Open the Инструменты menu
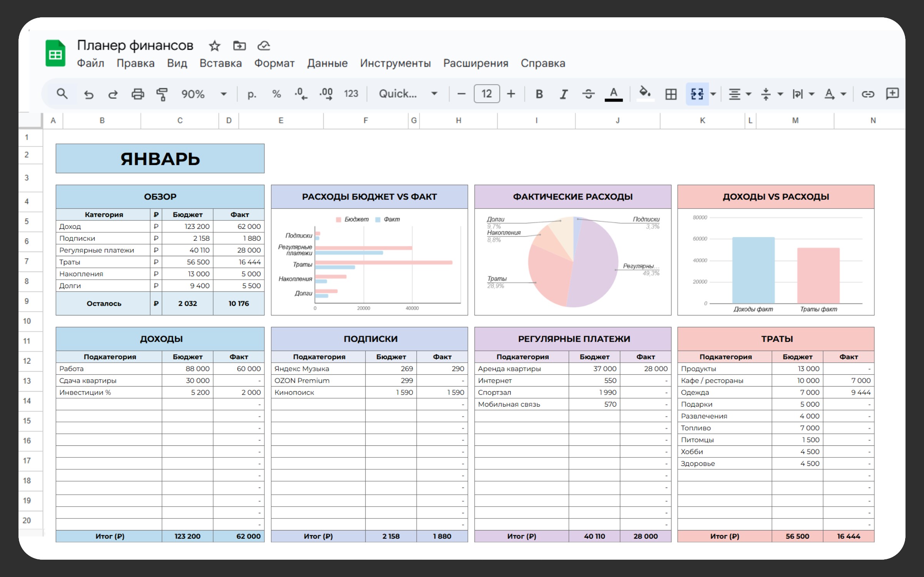Image resolution: width=924 pixels, height=577 pixels. (x=395, y=63)
